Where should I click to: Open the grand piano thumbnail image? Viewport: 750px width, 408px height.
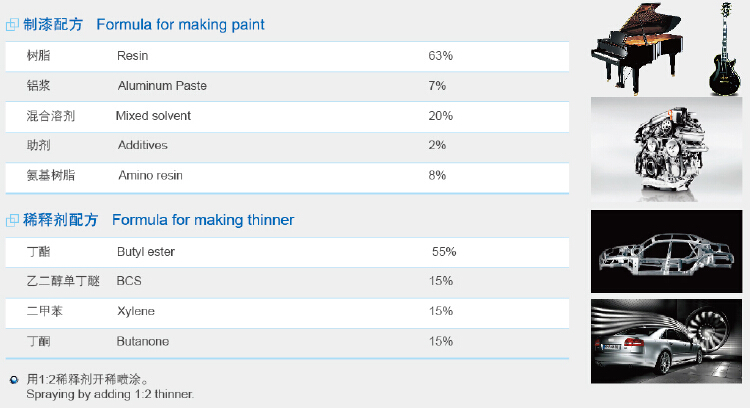pos(639,50)
